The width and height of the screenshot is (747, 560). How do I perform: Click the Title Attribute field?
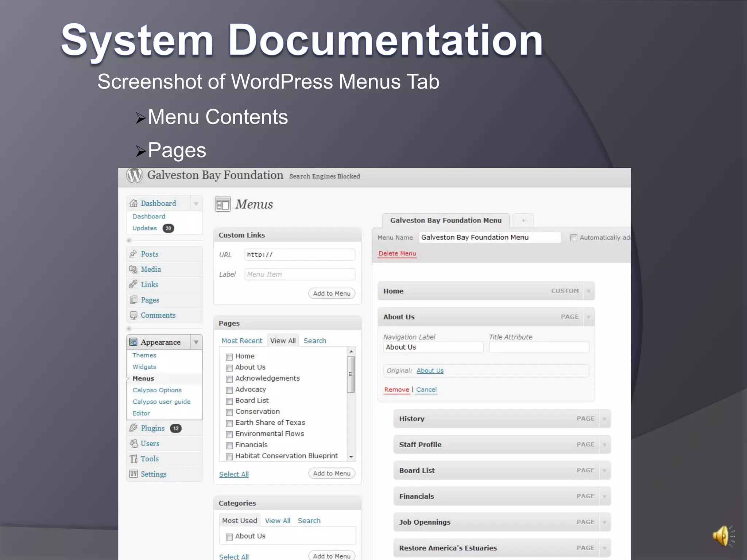tap(539, 347)
